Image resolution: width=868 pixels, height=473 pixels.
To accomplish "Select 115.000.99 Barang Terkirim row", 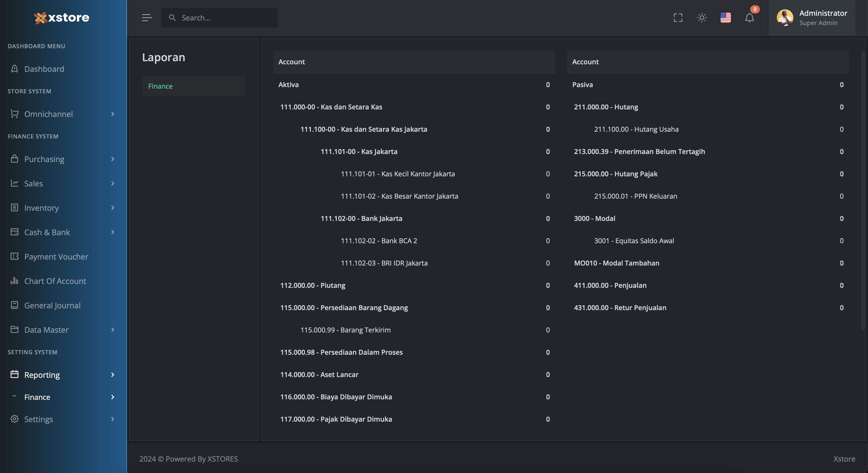I will pos(414,330).
